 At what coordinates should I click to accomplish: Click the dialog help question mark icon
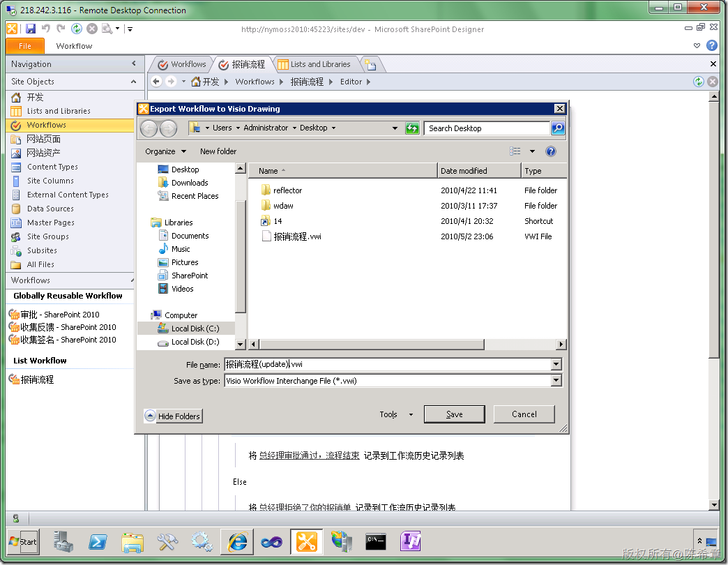tap(551, 151)
